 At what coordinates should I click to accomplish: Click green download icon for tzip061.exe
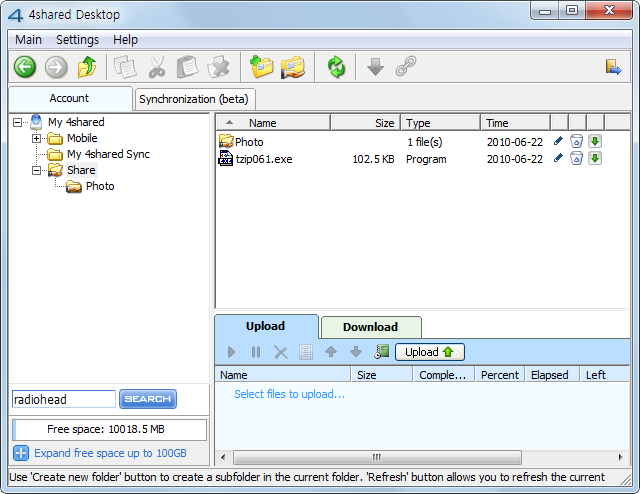click(595, 158)
